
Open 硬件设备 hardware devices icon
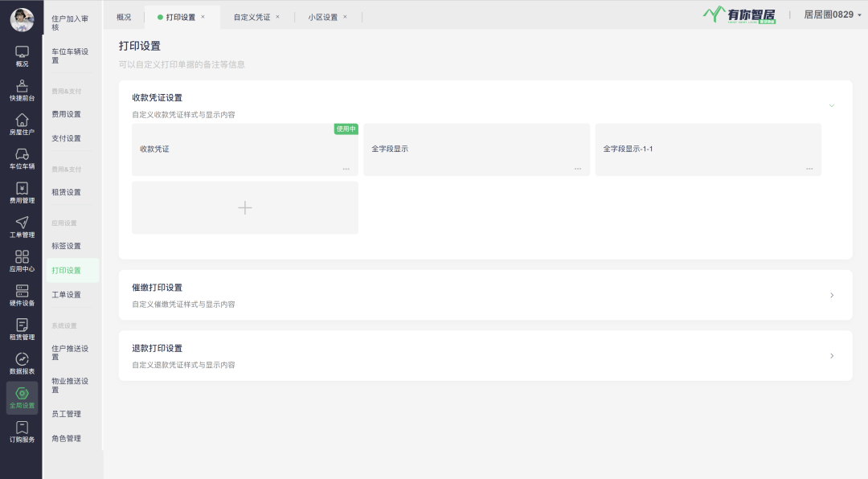[x=22, y=296]
